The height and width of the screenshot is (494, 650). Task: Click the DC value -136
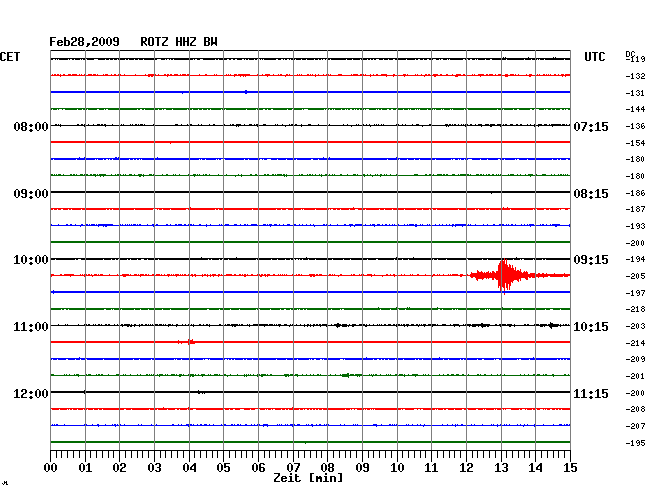[635, 126]
